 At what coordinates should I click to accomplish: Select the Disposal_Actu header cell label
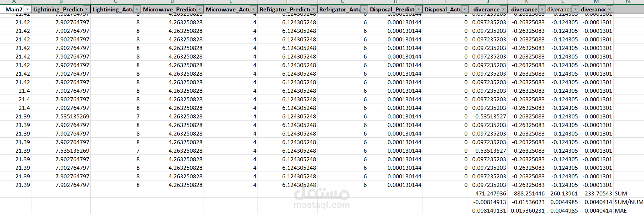coord(443,10)
